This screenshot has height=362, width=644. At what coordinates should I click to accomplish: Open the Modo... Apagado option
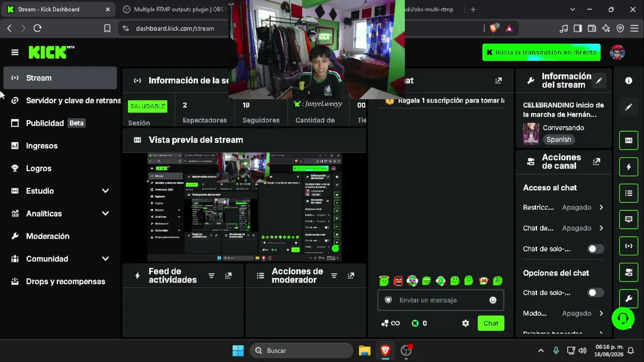coord(563,313)
